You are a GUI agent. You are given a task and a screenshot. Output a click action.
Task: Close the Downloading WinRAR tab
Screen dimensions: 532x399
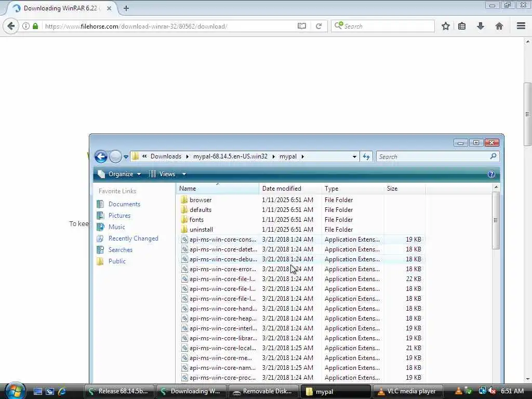[109, 8]
